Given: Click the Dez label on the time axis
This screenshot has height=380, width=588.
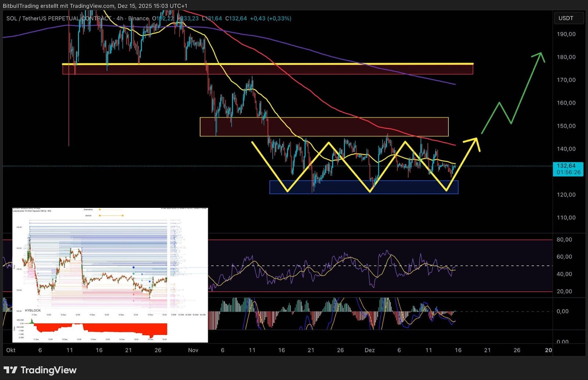Looking at the screenshot, I should (x=369, y=350).
